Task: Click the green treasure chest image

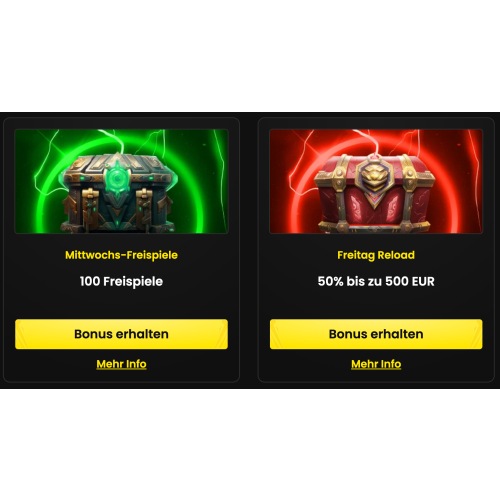Action: pyautogui.click(x=121, y=181)
